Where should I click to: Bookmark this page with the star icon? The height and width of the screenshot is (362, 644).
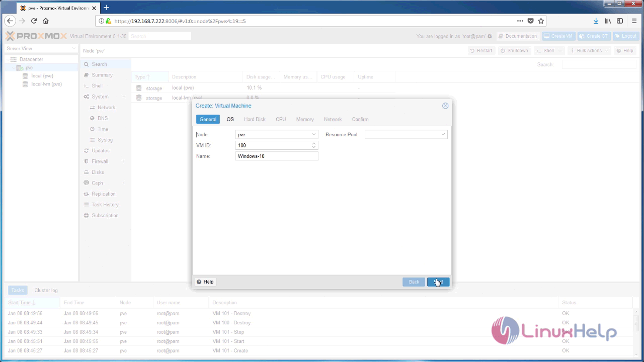541,21
